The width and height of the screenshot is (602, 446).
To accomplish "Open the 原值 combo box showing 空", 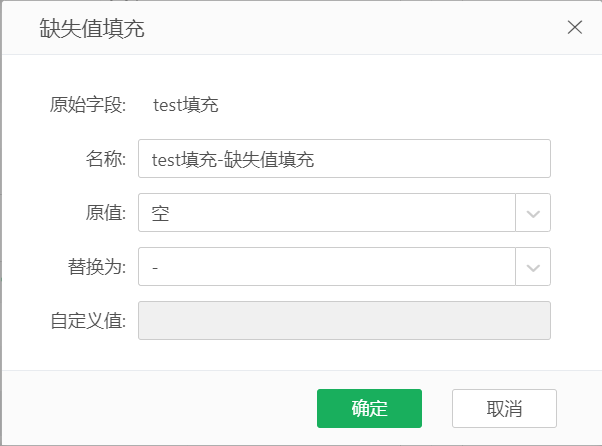I will (327, 213).
